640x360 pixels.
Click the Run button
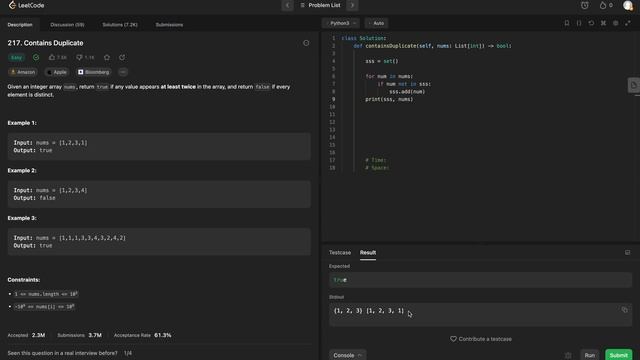pos(589,355)
